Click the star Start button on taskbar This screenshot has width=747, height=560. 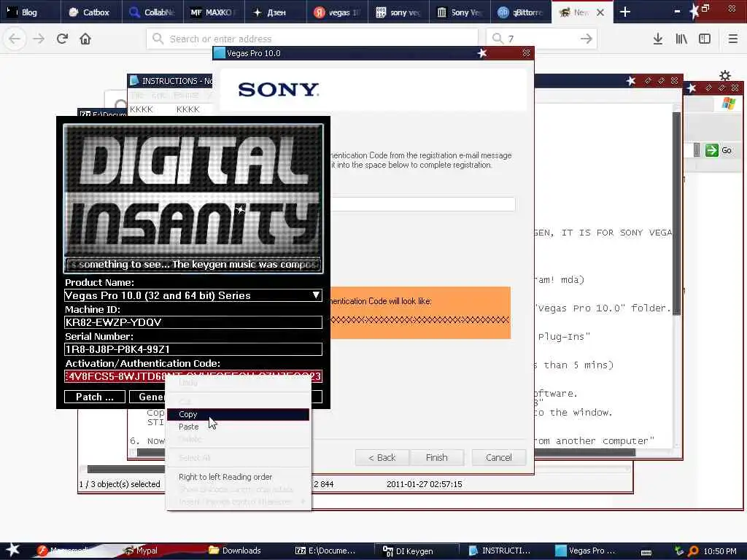click(x=13, y=550)
